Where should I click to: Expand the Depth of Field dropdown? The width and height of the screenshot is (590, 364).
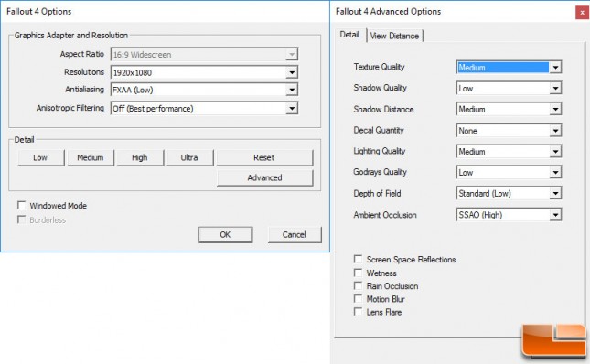click(x=510, y=194)
